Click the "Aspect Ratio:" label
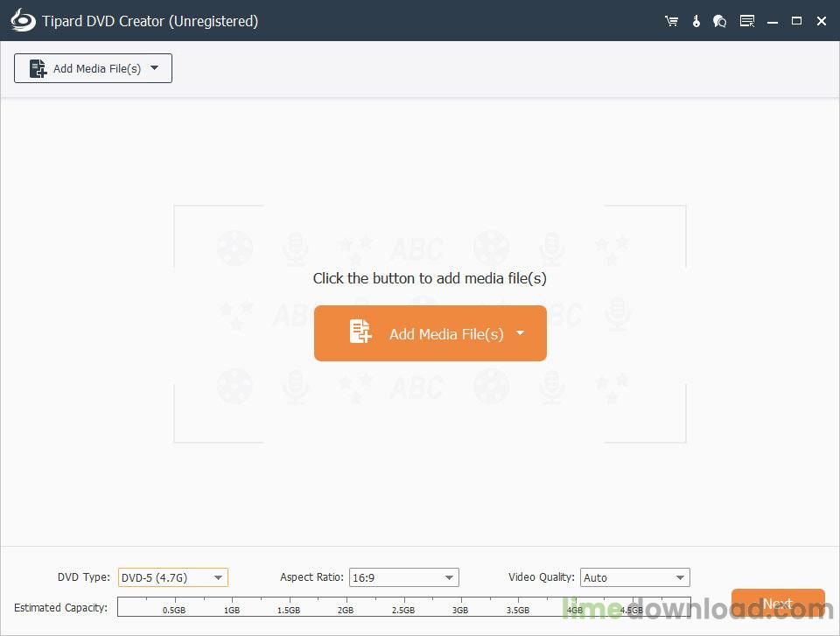Image resolution: width=840 pixels, height=636 pixels. tap(311, 577)
